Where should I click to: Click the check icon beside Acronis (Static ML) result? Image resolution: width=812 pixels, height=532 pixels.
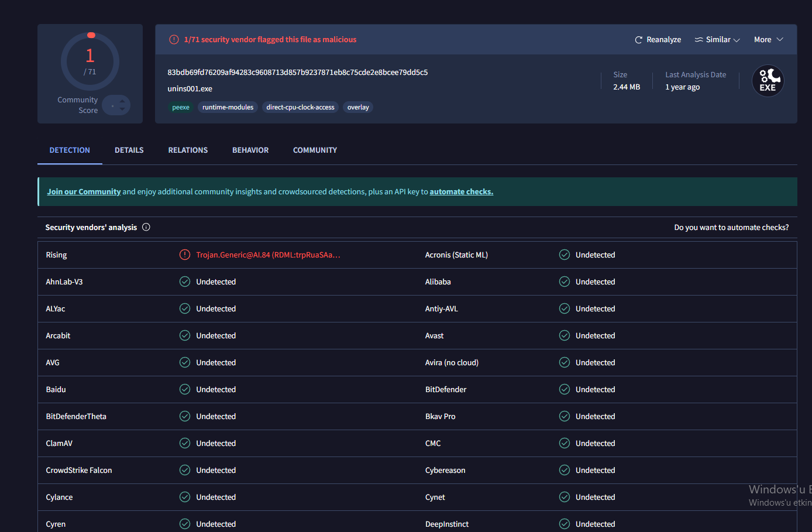pos(565,255)
